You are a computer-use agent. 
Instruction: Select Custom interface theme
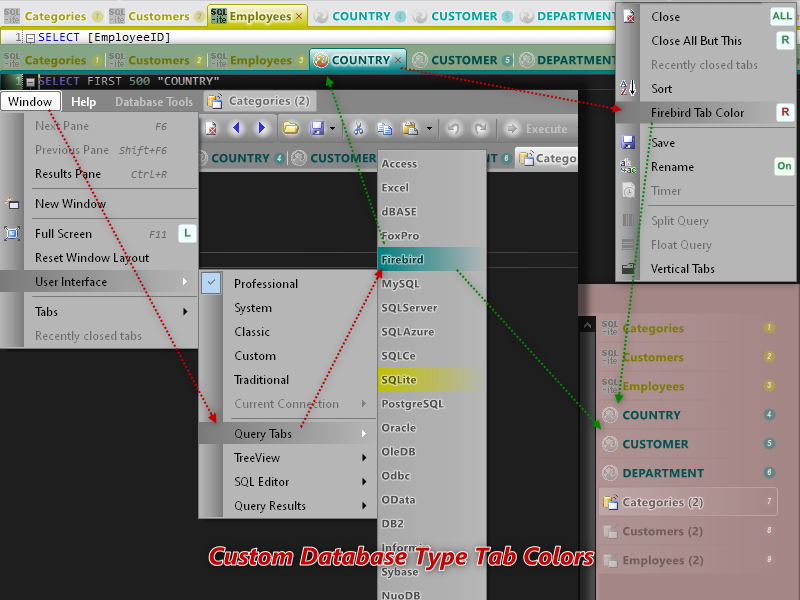coord(255,356)
